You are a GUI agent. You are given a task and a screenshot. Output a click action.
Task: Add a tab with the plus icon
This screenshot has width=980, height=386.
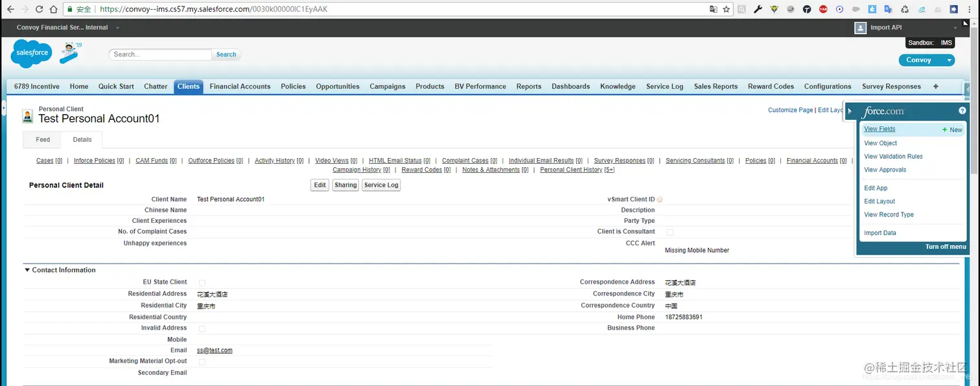935,86
